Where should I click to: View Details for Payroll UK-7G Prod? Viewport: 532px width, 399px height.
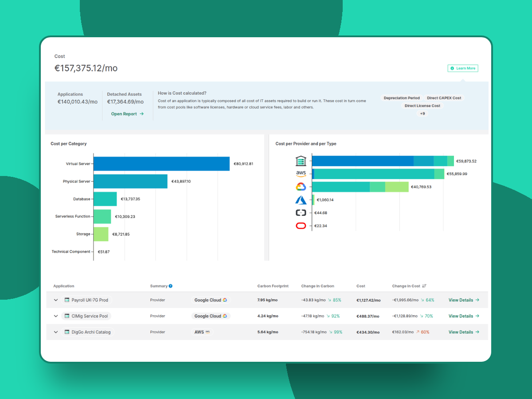click(x=464, y=300)
